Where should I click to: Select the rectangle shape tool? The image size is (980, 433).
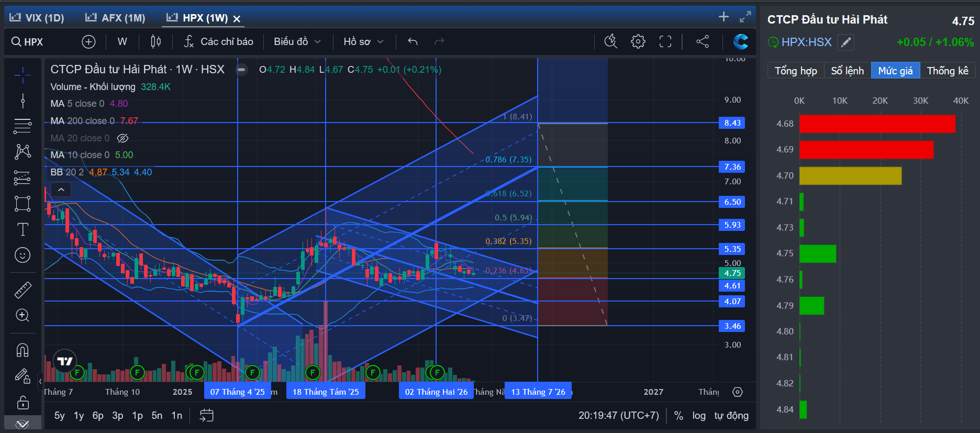coord(23,204)
